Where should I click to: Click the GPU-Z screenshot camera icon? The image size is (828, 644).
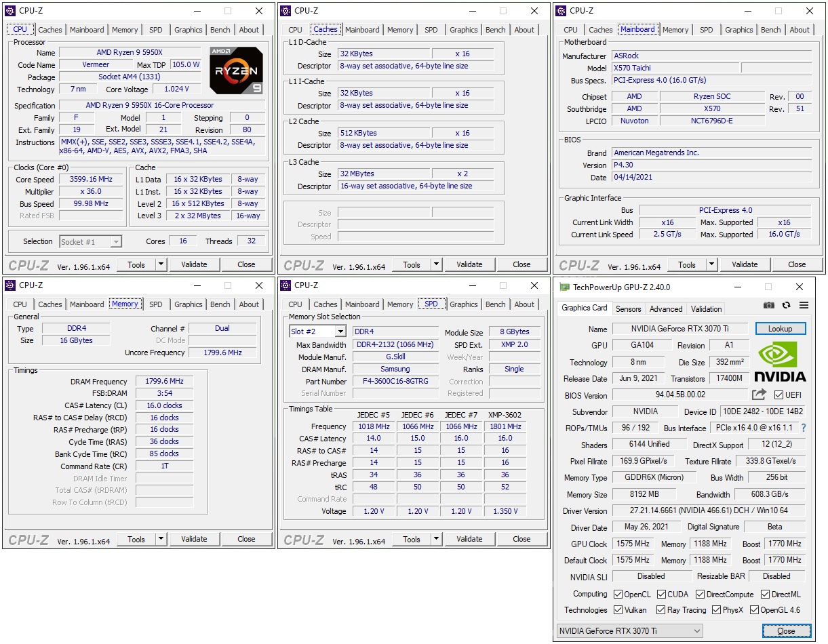(x=768, y=306)
